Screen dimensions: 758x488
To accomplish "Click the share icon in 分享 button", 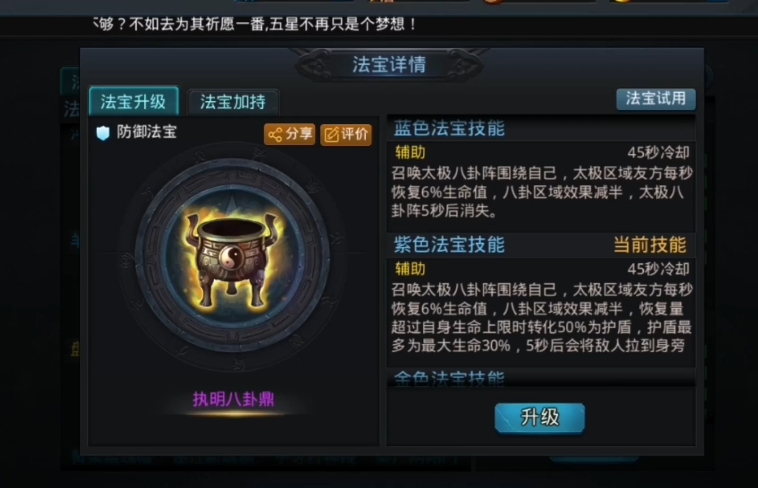I will coord(275,134).
